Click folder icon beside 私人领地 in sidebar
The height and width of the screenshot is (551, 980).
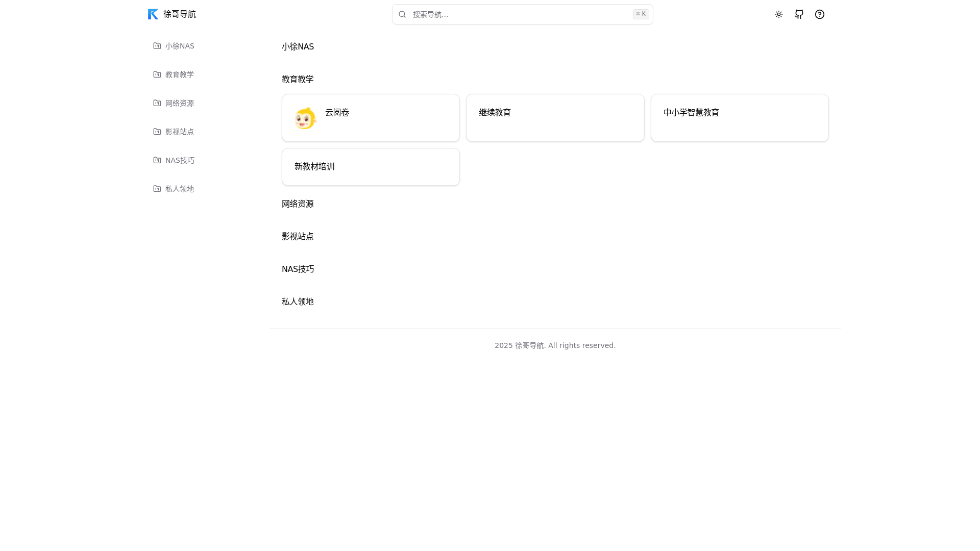(x=157, y=189)
